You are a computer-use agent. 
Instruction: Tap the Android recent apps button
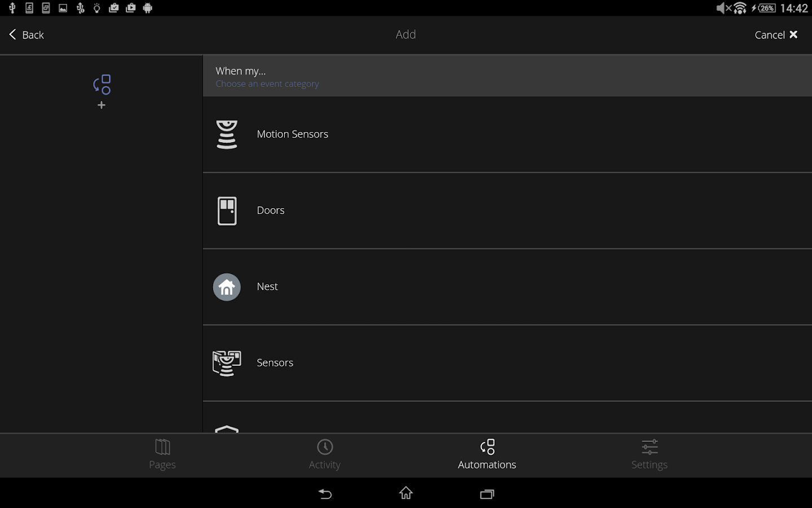click(487, 494)
